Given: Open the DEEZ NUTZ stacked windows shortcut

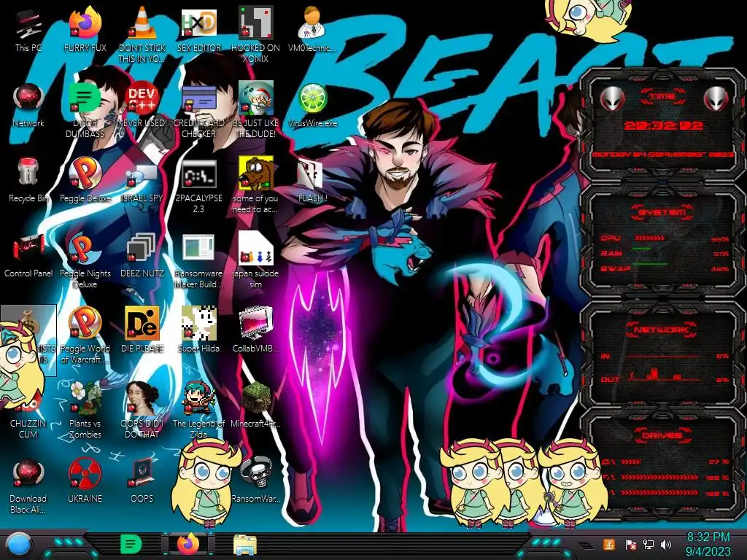Looking at the screenshot, I should coord(142,256).
